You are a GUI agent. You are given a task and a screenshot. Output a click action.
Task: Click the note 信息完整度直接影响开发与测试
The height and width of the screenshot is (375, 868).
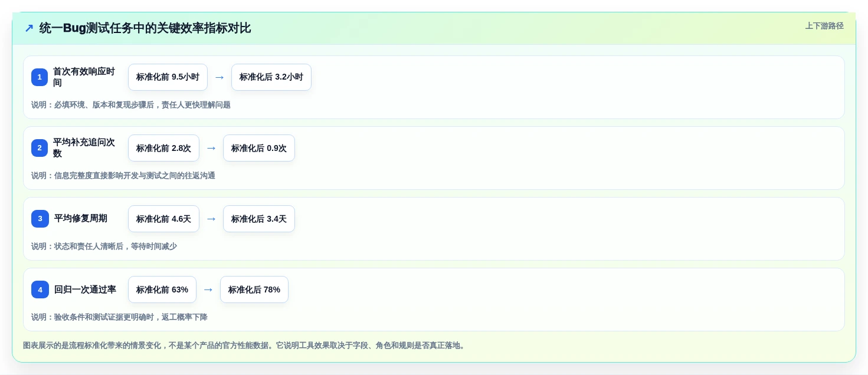point(123,176)
